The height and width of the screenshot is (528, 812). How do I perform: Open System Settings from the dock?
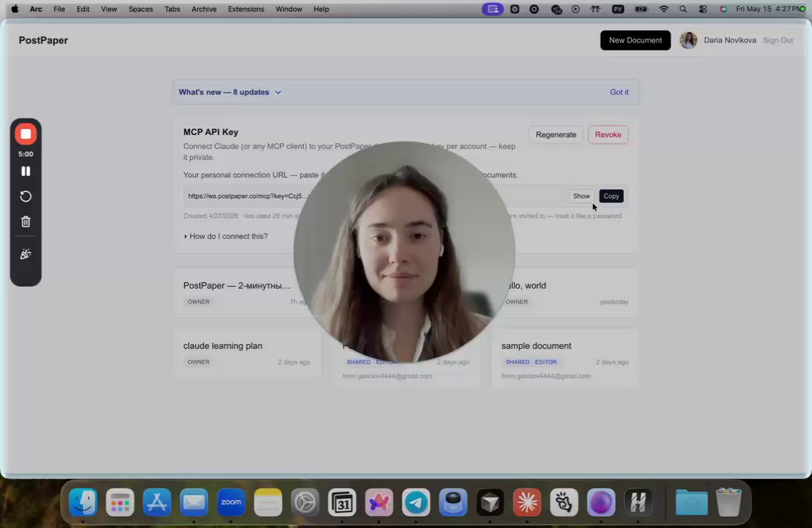click(305, 502)
